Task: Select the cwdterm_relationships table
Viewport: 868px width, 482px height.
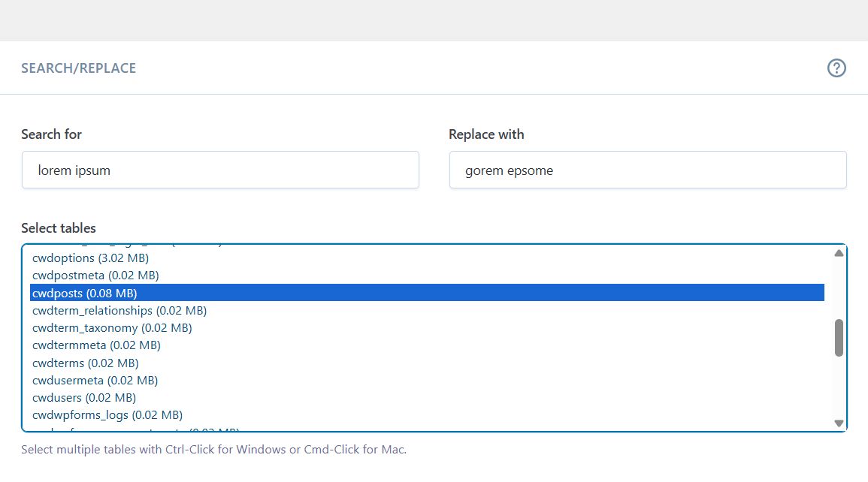Action: (x=119, y=310)
